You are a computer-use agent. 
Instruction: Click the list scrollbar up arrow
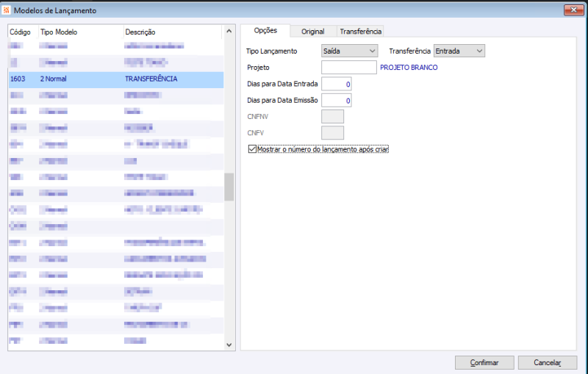tap(229, 32)
